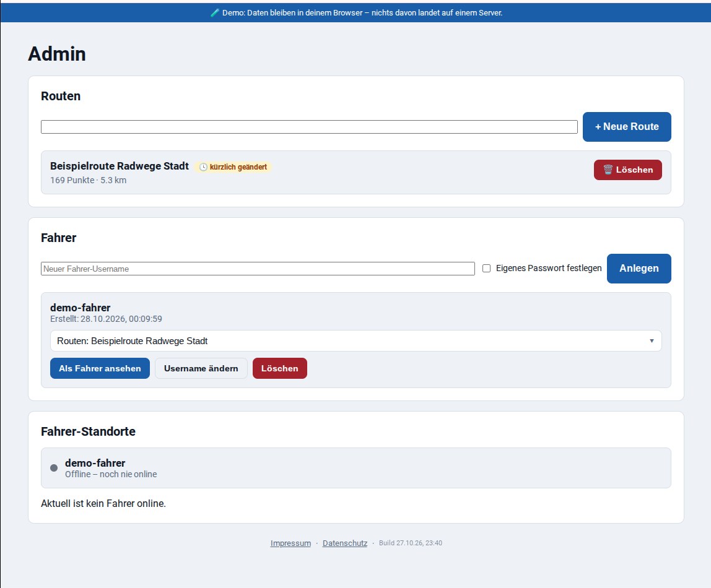The width and height of the screenshot is (711, 588).
Task: Click 'Offline – noch nie online' status text
Action: 111,474
